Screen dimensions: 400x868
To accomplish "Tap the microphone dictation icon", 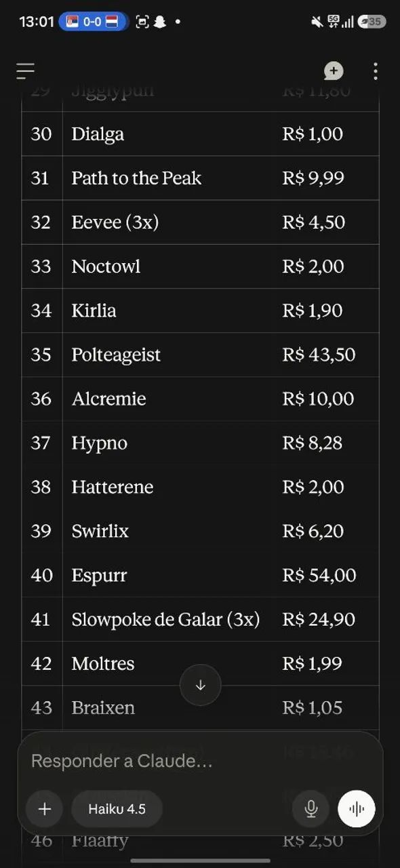I will (311, 808).
